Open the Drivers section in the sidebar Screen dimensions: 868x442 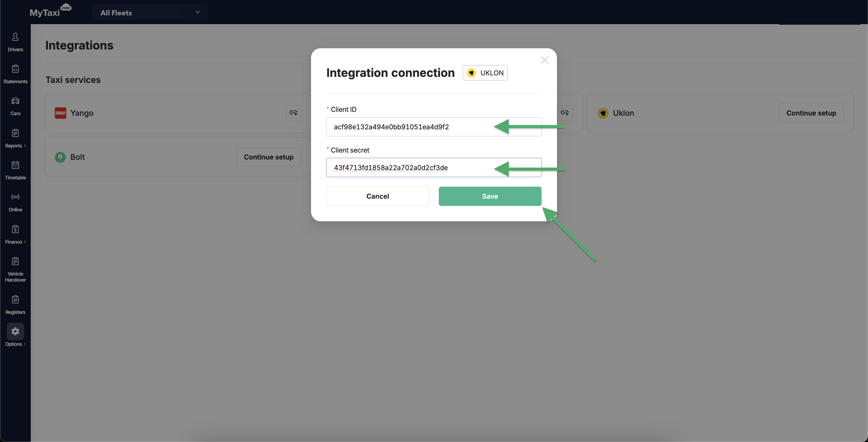15,42
